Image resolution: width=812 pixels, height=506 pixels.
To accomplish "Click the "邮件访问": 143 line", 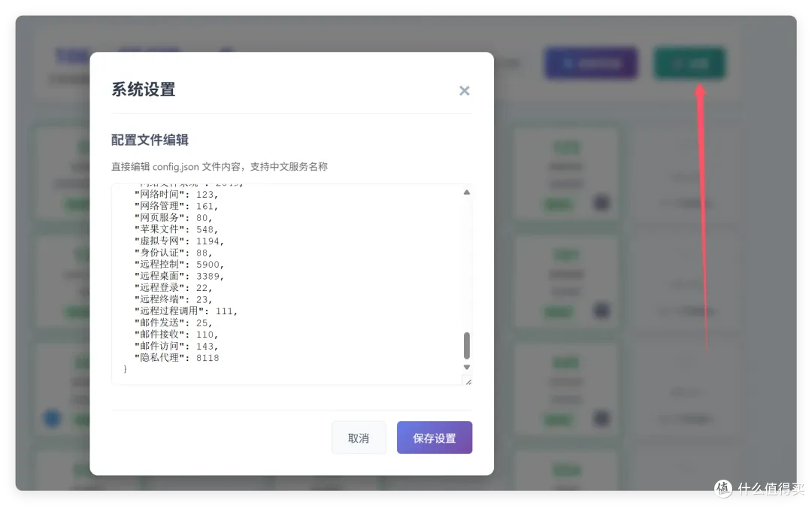I will click(x=177, y=346).
